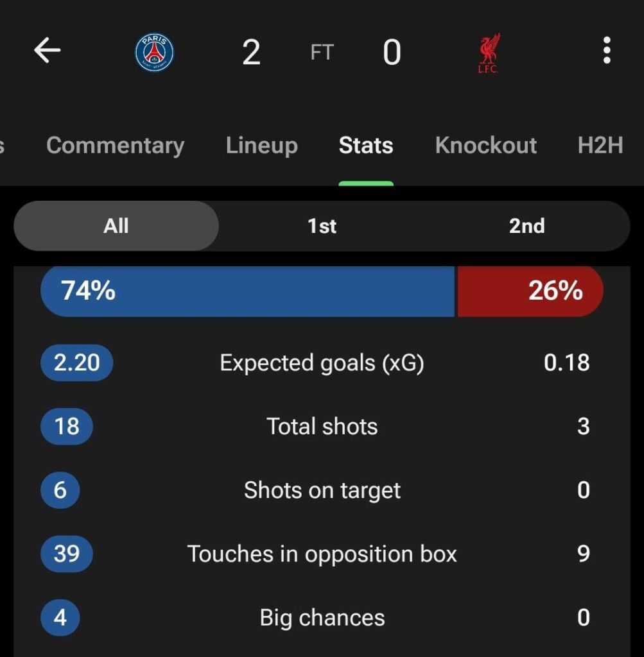Tap the PSG total shots counter bubble
Screen dimensions: 644x657
click(x=66, y=426)
